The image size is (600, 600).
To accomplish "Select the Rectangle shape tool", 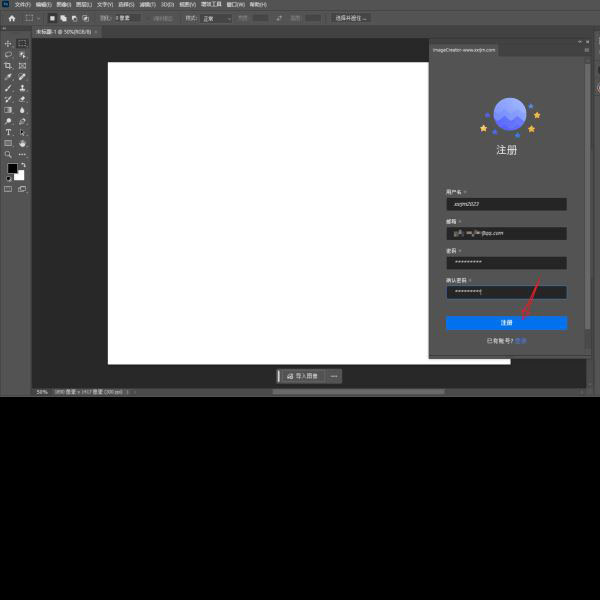I will (x=8, y=143).
